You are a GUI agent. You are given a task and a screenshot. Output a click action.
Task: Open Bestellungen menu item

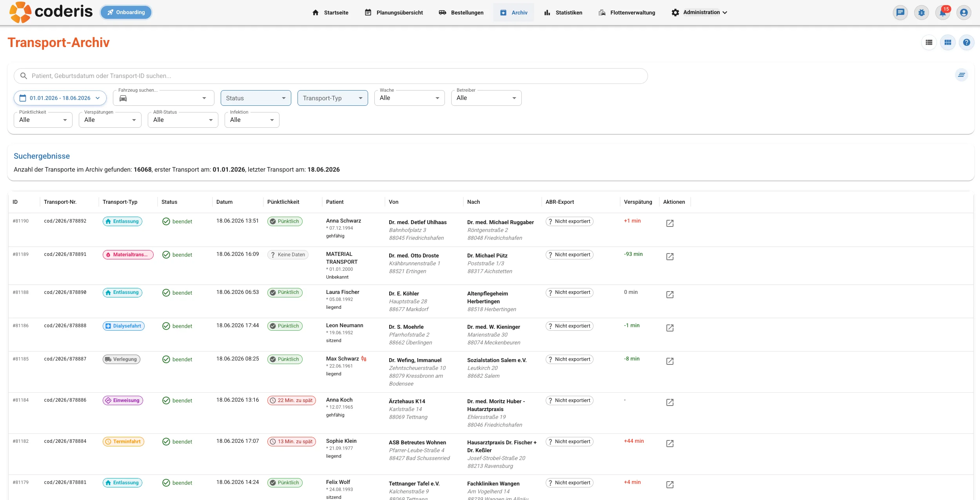pyautogui.click(x=461, y=13)
